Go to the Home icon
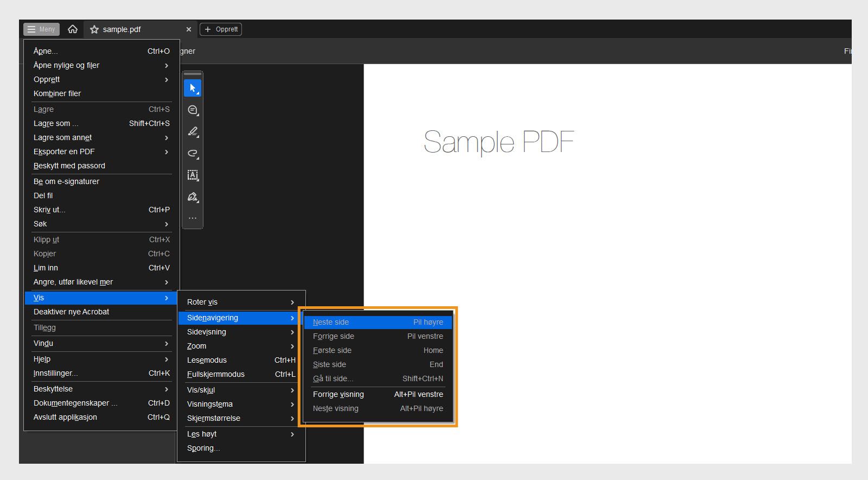Image resolution: width=868 pixels, height=480 pixels. (x=73, y=29)
